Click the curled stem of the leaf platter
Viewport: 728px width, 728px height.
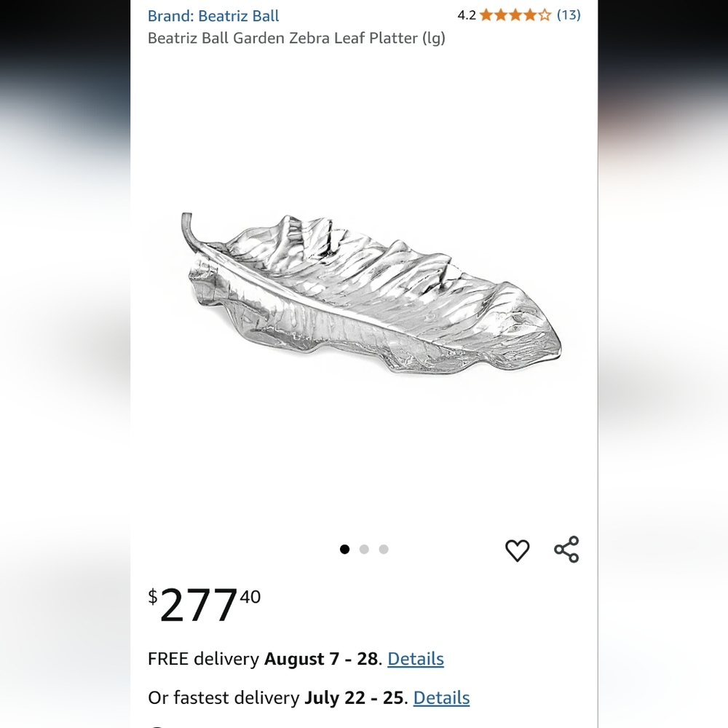coord(188,231)
